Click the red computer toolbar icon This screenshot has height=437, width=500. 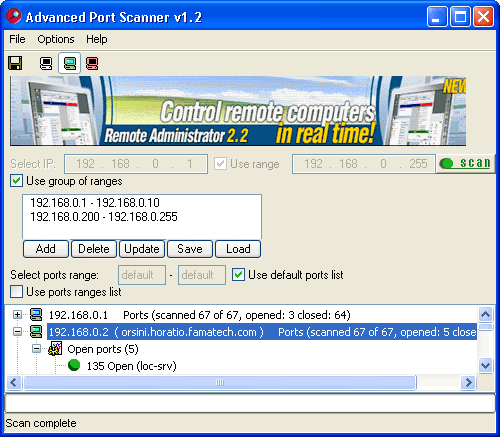click(92, 63)
